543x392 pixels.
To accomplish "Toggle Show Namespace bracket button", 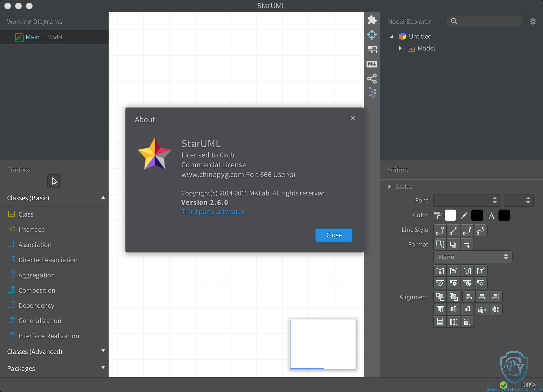I will [x=453, y=271].
